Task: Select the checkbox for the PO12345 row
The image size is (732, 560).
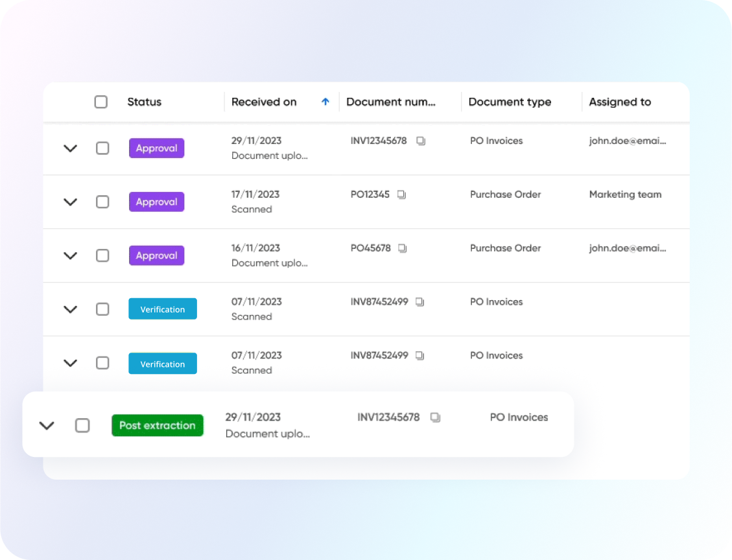Action: (x=102, y=202)
